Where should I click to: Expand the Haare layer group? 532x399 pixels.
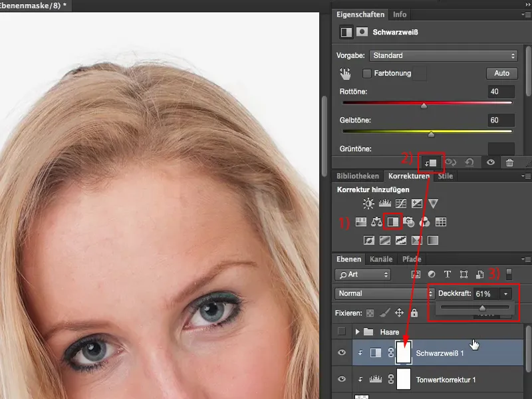coord(357,331)
